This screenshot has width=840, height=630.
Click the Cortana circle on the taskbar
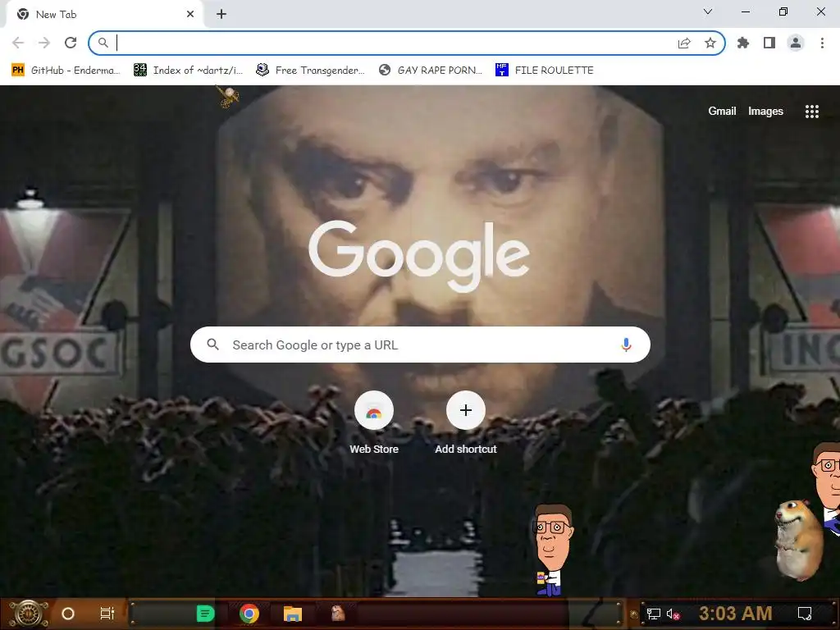click(68, 614)
